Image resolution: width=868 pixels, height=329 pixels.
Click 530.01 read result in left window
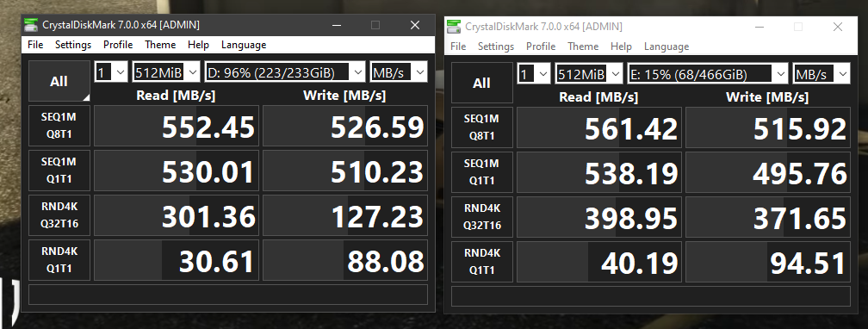click(x=176, y=171)
